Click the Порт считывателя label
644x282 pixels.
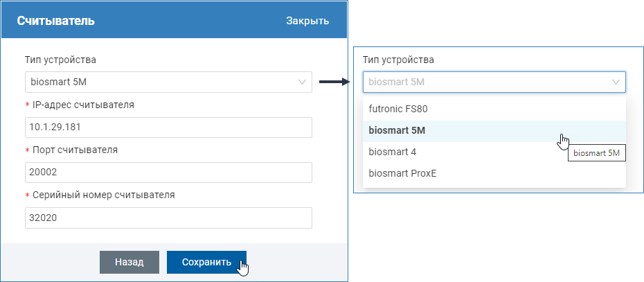click(x=76, y=150)
